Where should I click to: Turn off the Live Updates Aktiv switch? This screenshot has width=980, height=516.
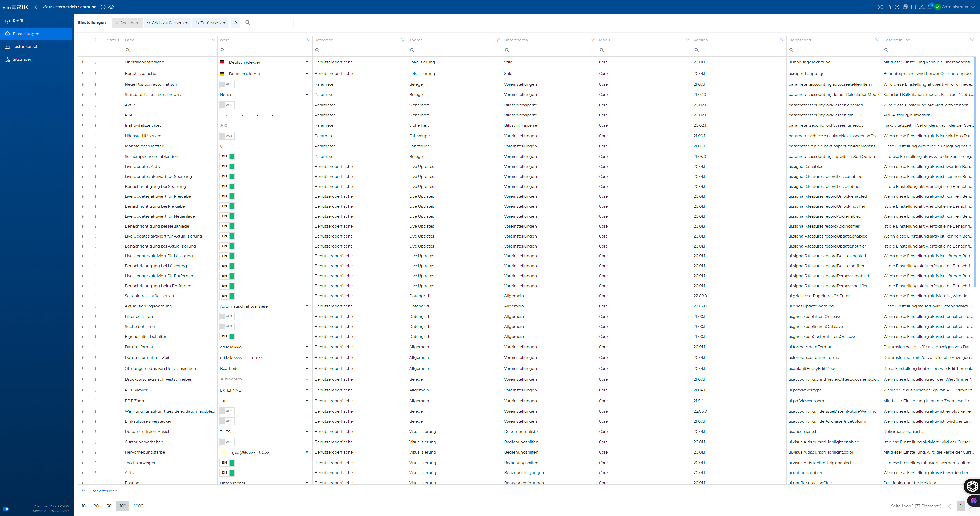click(x=227, y=167)
